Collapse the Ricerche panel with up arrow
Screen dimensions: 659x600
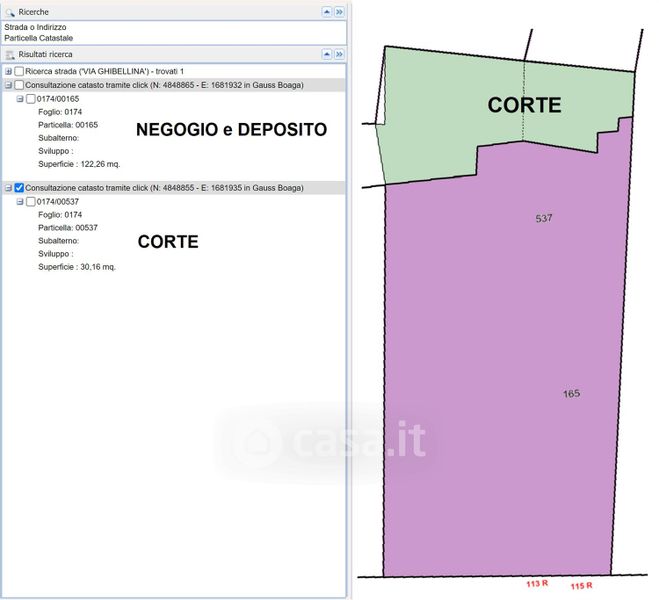(x=326, y=11)
